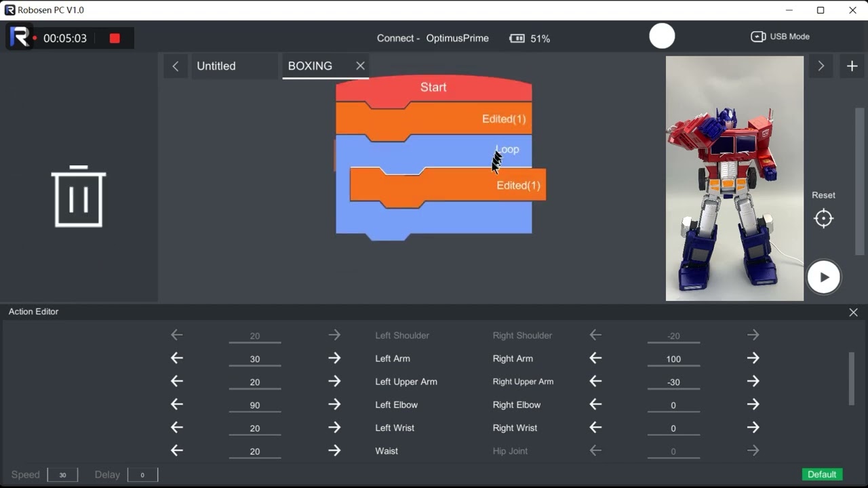Image resolution: width=868 pixels, height=488 pixels.
Task: Decrease Right Arm value
Action: pos(595,359)
